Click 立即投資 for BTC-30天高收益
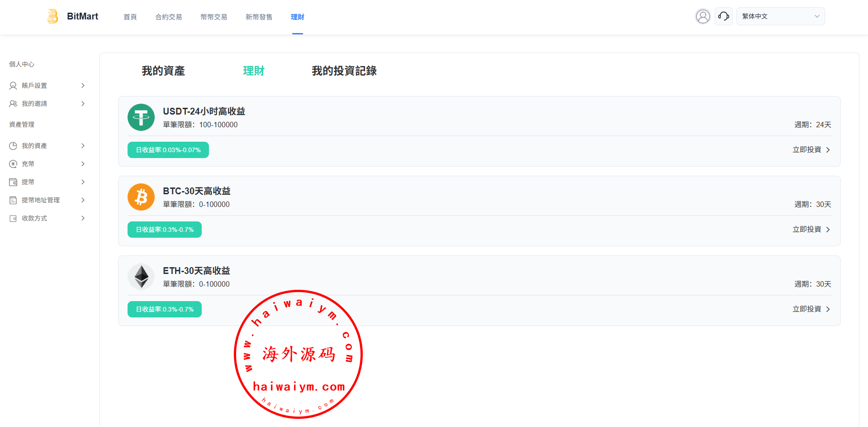 (x=811, y=230)
